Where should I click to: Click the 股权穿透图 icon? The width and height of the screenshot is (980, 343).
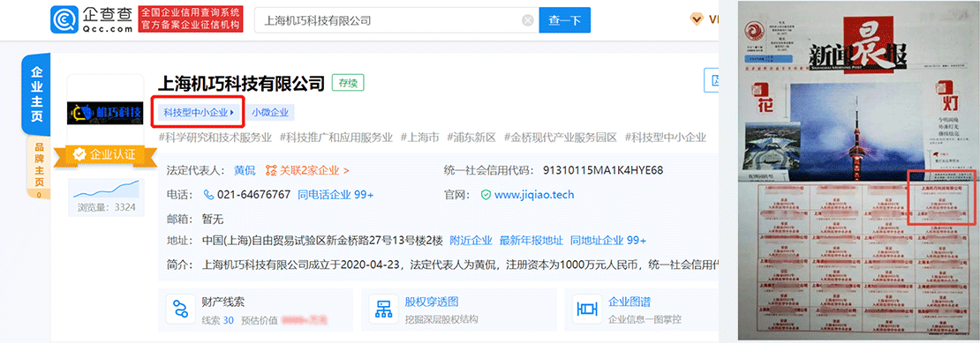(x=383, y=309)
